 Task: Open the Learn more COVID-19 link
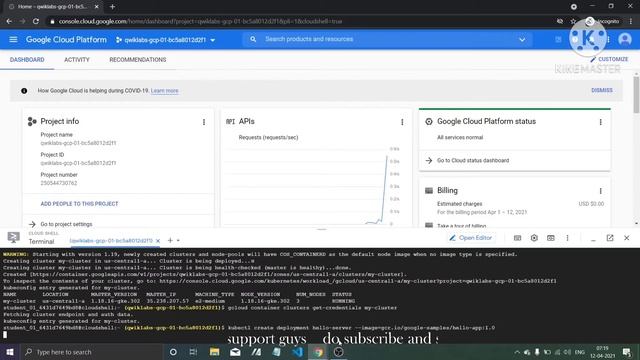point(164,91)
